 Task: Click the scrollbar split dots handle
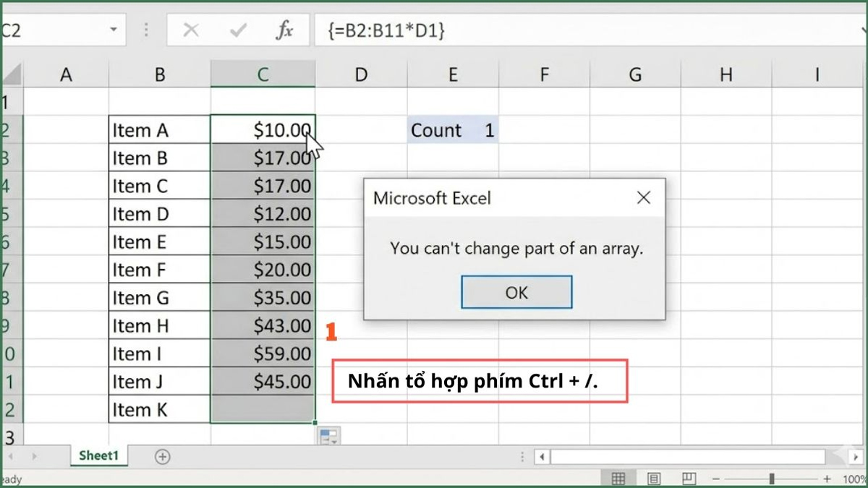coord(523,457)
